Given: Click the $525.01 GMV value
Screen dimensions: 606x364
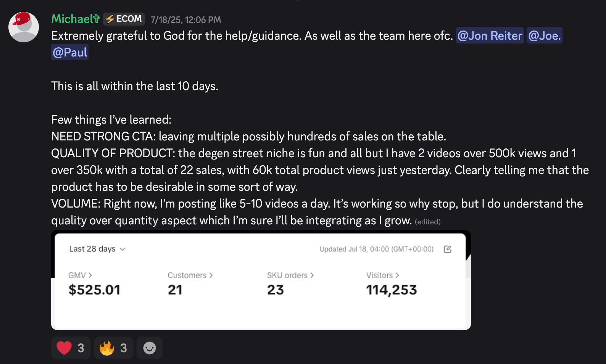Looking at the screenshot, I should pos(94,290).
